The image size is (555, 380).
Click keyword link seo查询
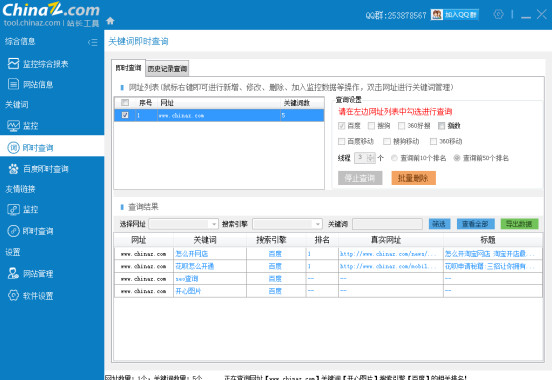click(x=187, y=279)
